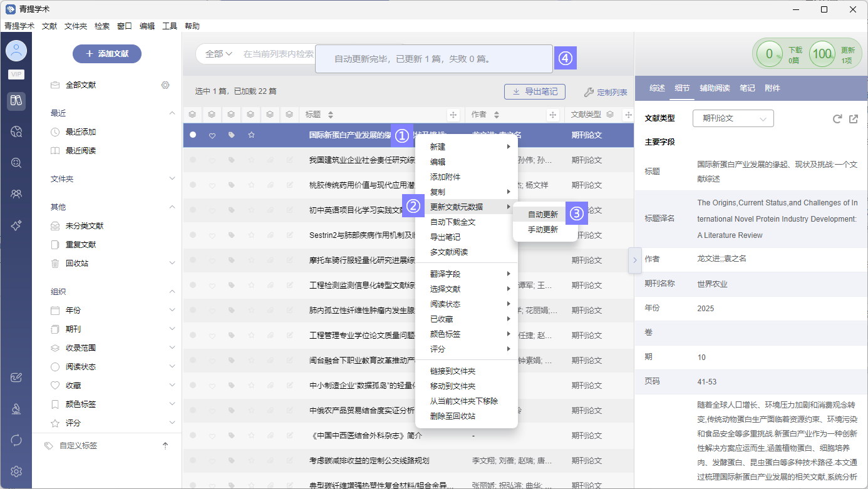Click the 定制列表 wrench icon
Image resolution: width=868 pixels, height=489 pixels.
coord(588,92)
